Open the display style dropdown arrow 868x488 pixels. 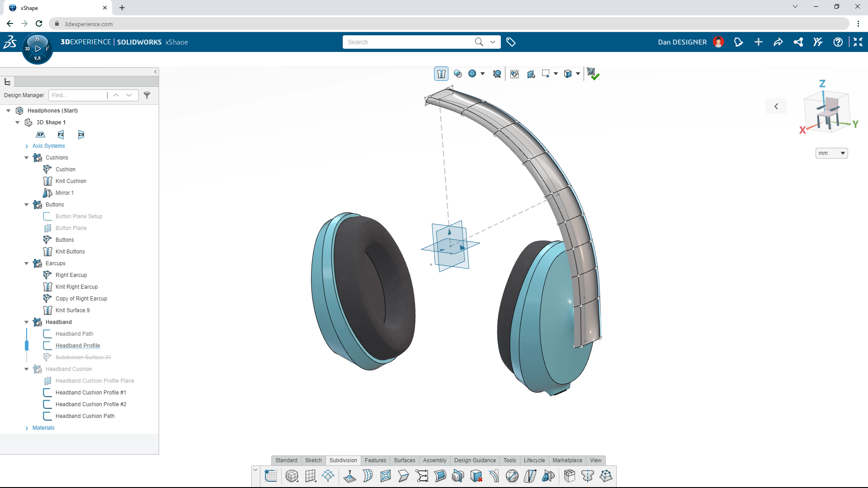pos(578,74)
